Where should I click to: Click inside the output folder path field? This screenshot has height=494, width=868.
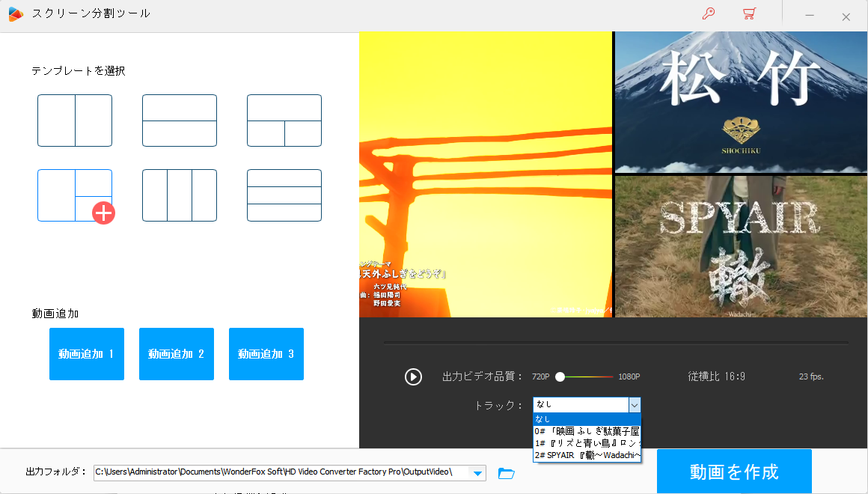pyautogui.click(x=277, y=473)
